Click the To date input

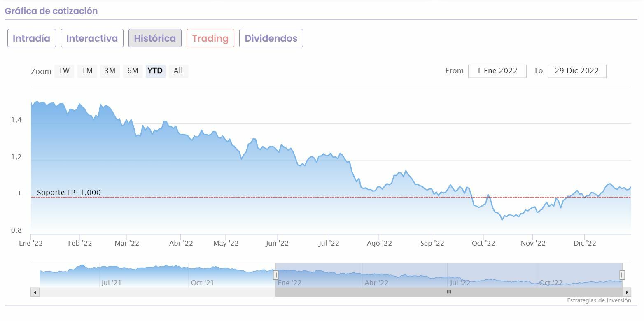point(576,71)
